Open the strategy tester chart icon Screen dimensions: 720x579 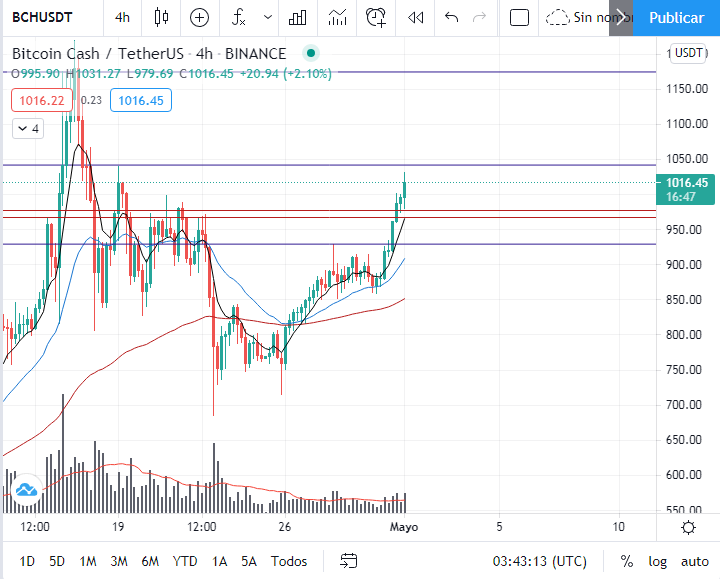[x=338, y=17]
